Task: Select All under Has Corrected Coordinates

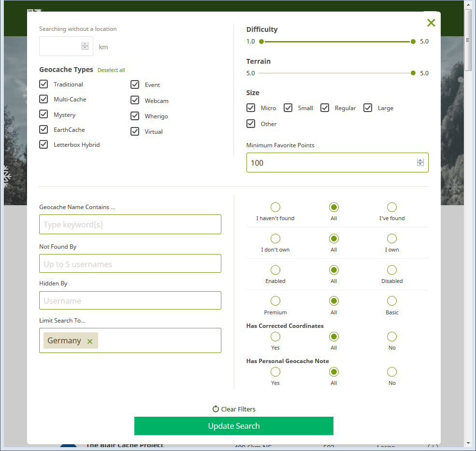Action: pyautogui.click(x=334, y=337)
